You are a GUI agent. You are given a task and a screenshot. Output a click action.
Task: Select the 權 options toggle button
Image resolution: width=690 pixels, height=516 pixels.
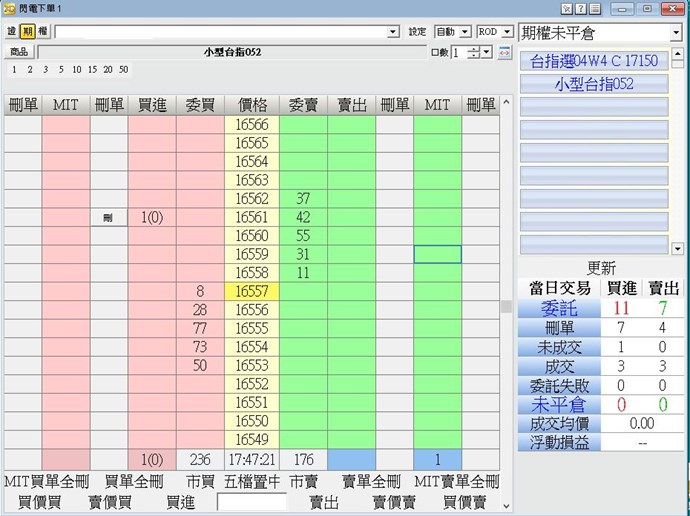click(43, 32)
